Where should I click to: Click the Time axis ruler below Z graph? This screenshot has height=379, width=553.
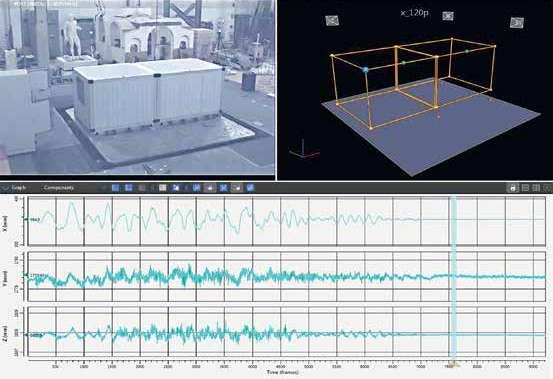tap(287, 364)
